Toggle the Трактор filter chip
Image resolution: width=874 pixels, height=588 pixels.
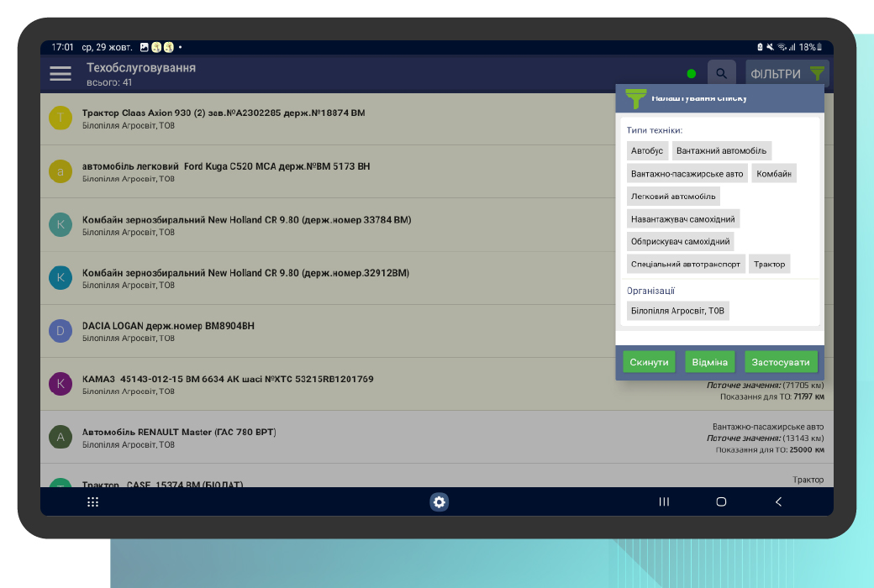click(770, 263)
